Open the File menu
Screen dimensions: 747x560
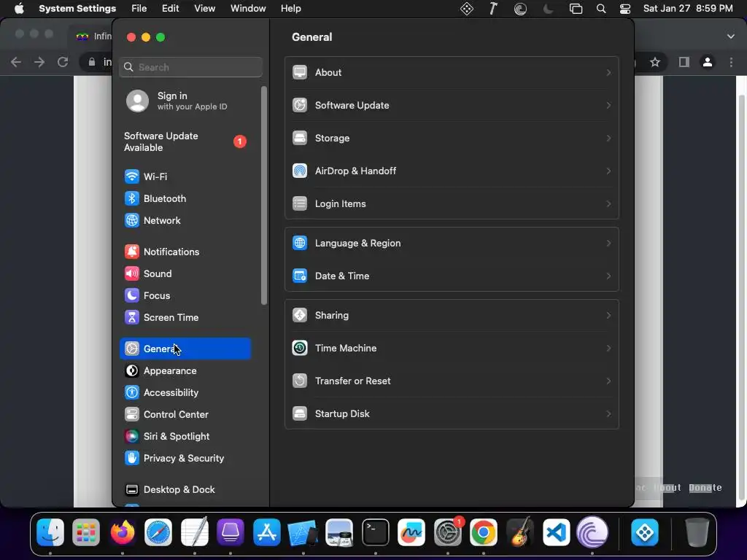(x=139, y=9)
